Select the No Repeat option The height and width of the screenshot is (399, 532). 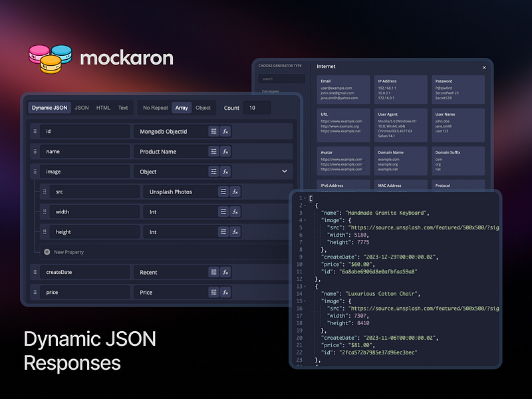156,108
